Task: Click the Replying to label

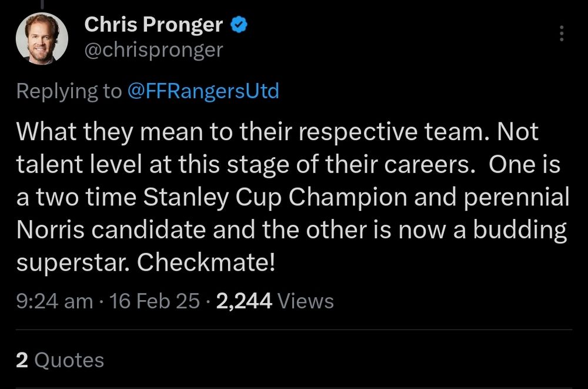Action: [65, 91]
